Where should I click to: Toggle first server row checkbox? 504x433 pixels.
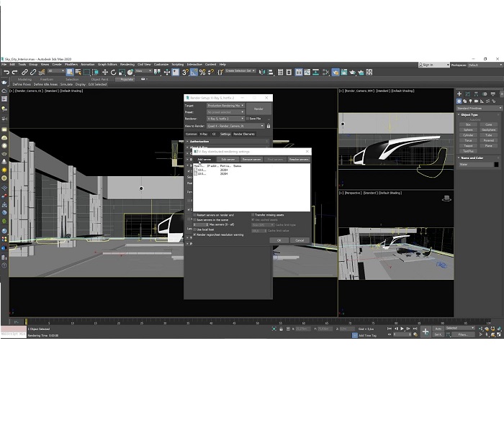195,170
